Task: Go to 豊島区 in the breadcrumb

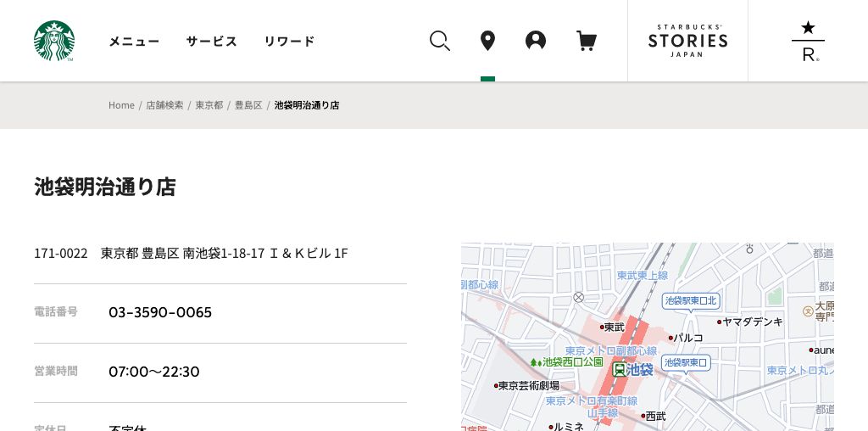Action: 248,105
